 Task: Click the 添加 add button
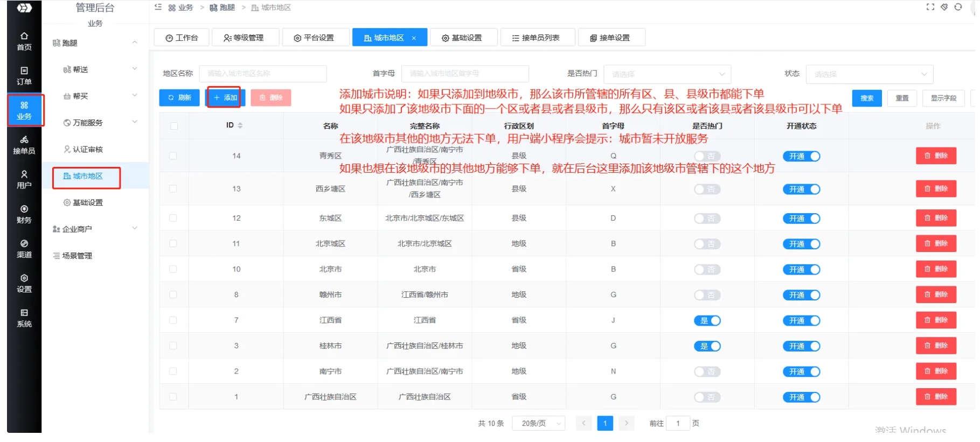coord(225,97)
